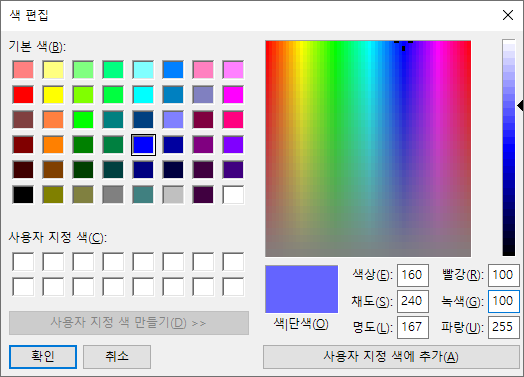524x377 pixels.
Task: Select the black basic color swatch
Action: pos(23,195)
